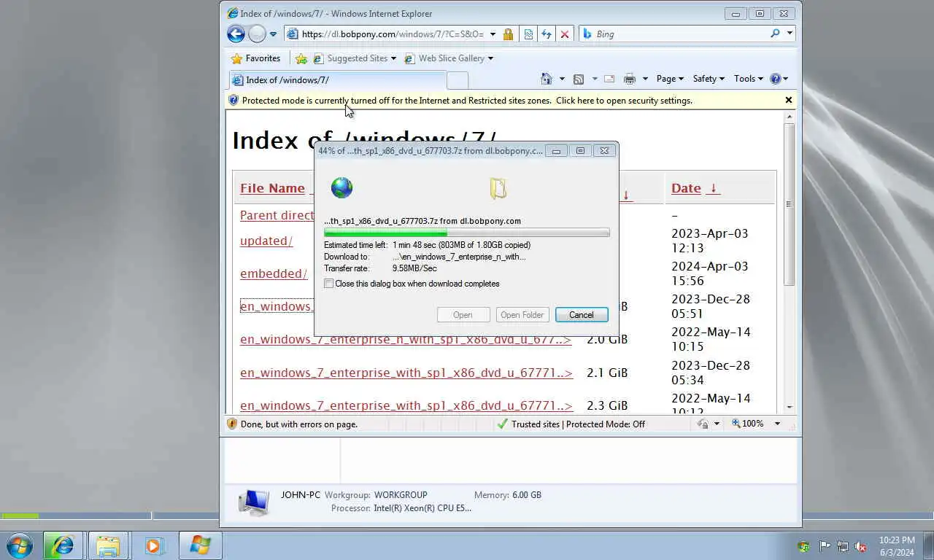Click the Print icon
The height and width of the screenshot is (560, 934).
click(630, 79)
